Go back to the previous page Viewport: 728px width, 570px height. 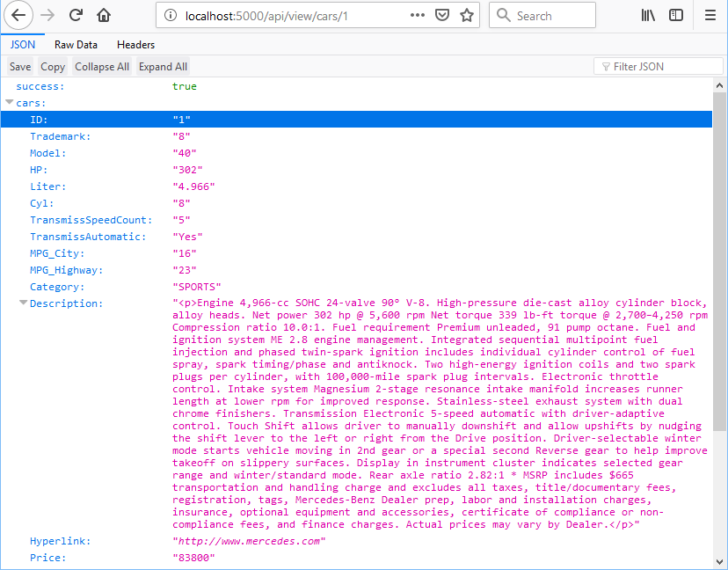tap(18, 15)
